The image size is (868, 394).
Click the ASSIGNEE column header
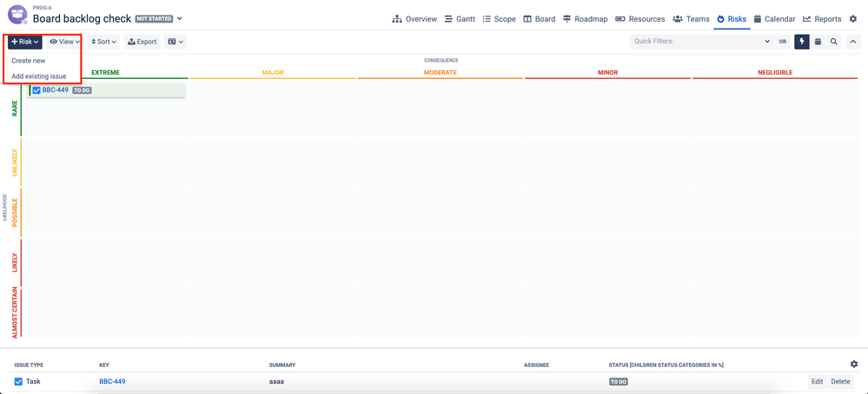536,365
